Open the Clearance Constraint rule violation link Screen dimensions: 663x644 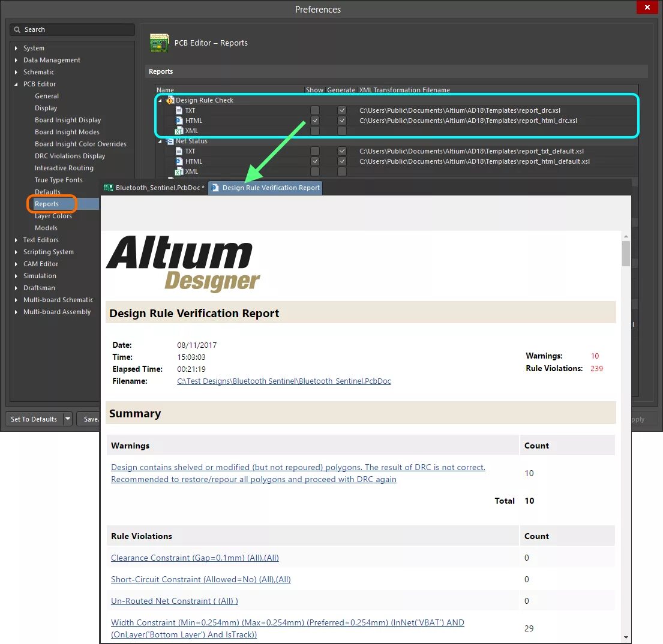coord(194,558)
